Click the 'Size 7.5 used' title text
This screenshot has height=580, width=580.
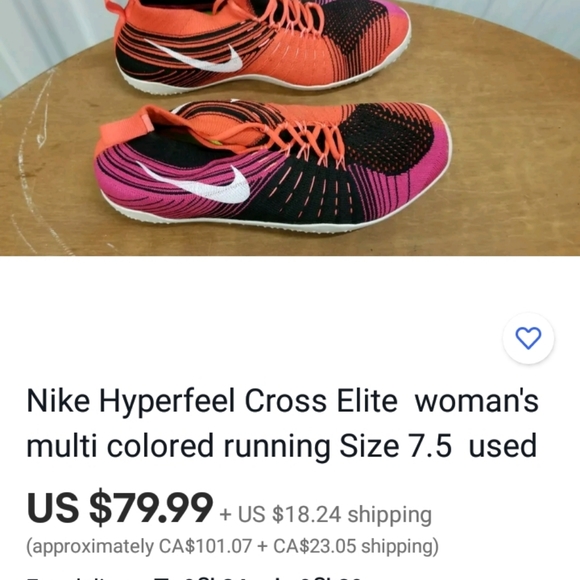click(438, 446)
